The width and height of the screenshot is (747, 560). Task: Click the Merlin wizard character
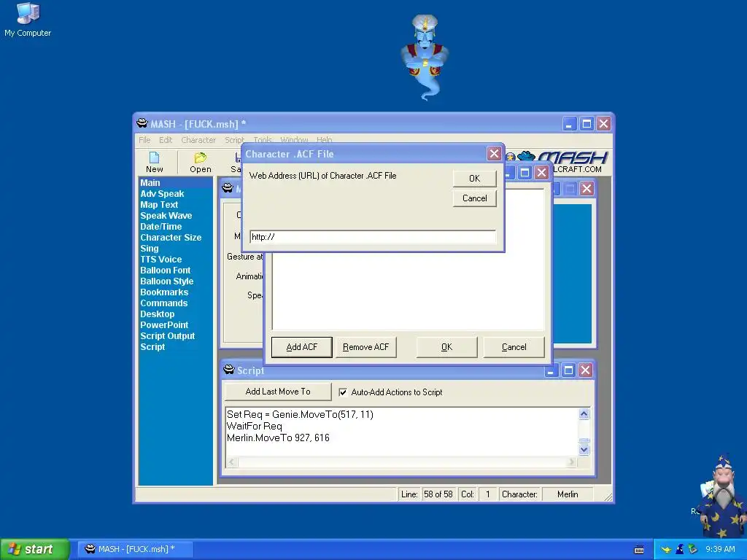tap(723, 495)
